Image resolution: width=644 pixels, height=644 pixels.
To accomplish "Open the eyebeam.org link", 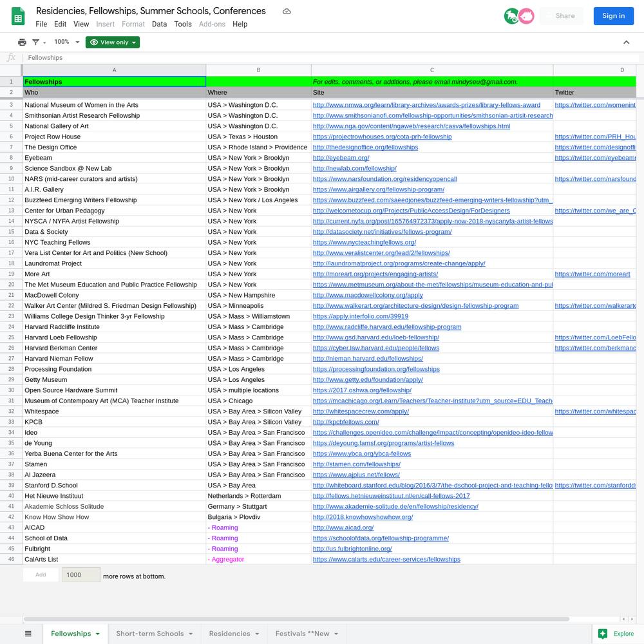I will pos(341,158).
